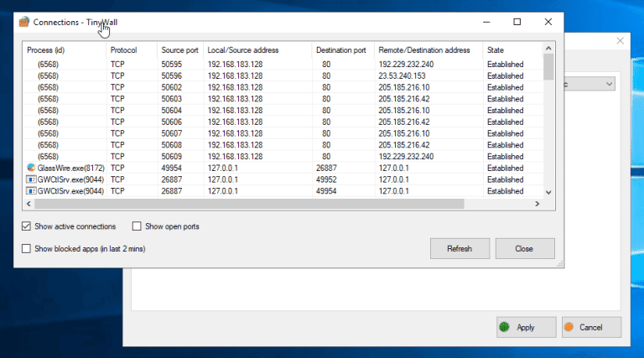Screen dimensions: 644x358
Task: Open the dropdown in the background window
Action: coord(608,84)
